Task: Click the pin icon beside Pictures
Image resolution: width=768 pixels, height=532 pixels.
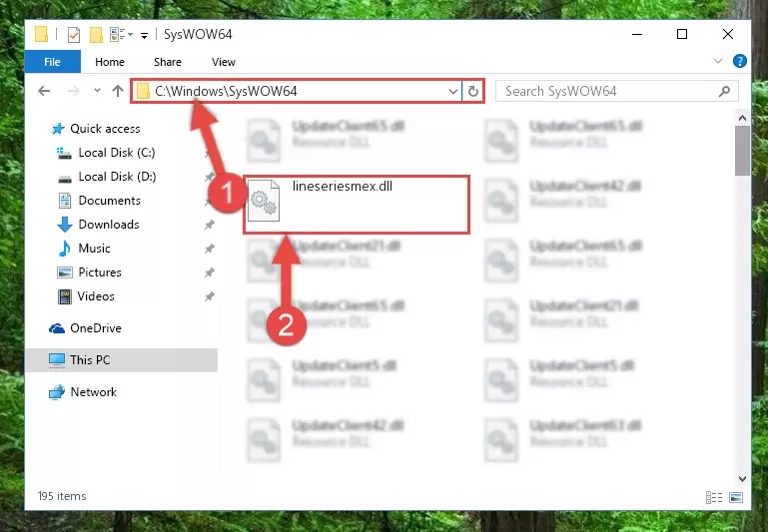Action: 209,272
